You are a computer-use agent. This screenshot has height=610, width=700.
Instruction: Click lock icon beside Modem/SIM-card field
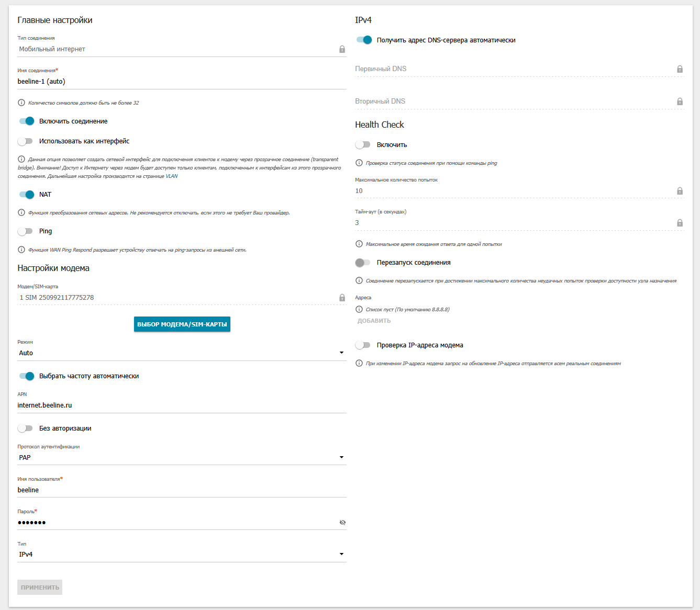pyautogui.click(x=342, y=298)
